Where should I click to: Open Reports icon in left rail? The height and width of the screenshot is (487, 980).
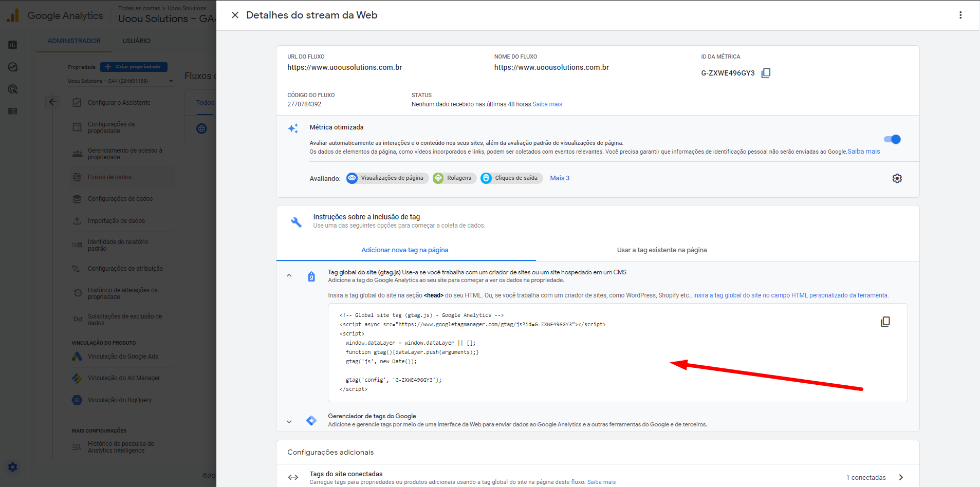(13, 45)
